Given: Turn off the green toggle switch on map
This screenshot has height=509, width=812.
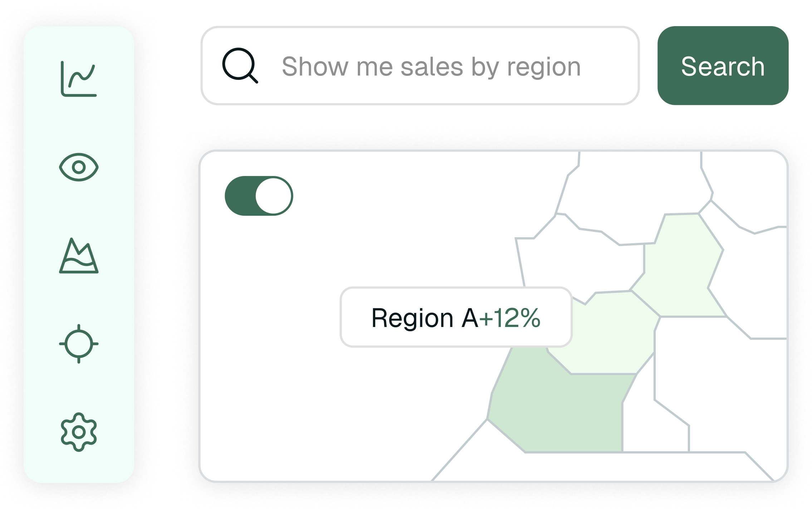Looking at the screenshot, I should [259, 196].
